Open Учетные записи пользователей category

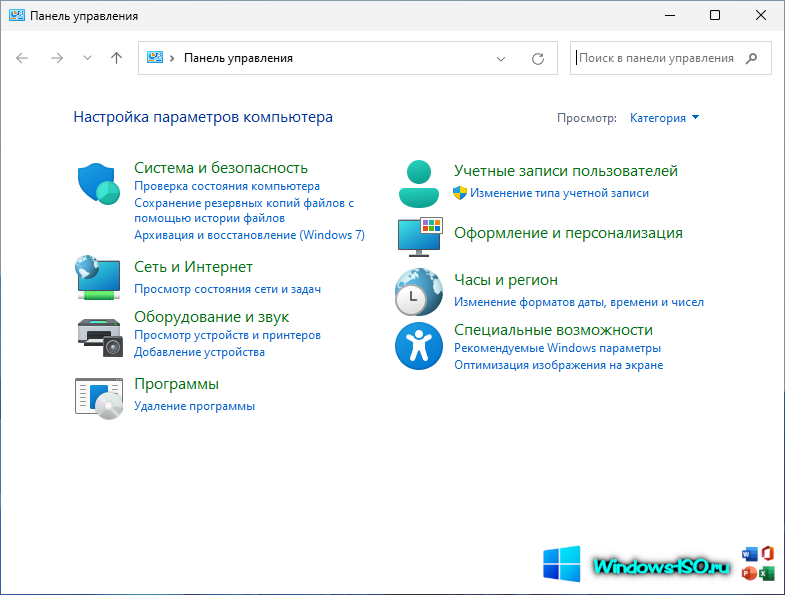click(566, 171)
